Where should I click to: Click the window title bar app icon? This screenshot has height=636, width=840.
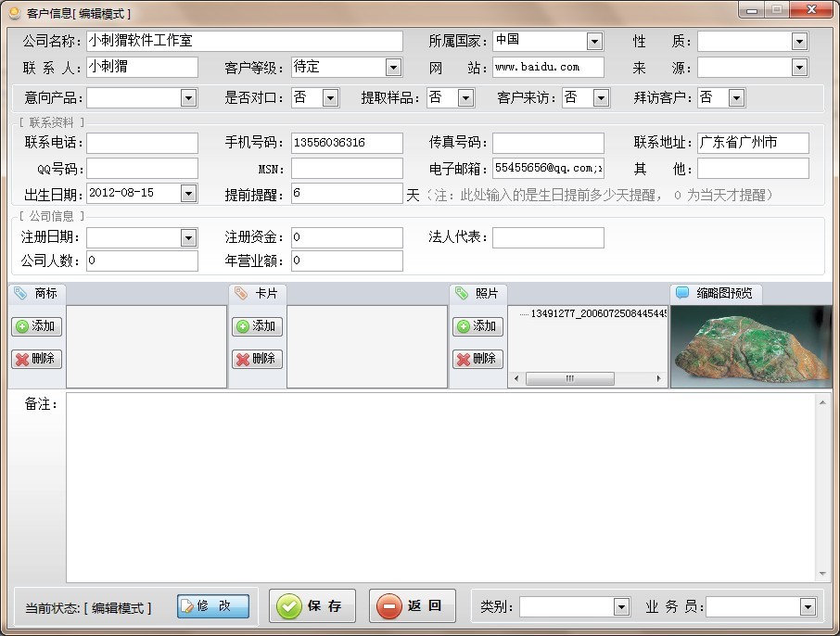(x=15, y=13)
